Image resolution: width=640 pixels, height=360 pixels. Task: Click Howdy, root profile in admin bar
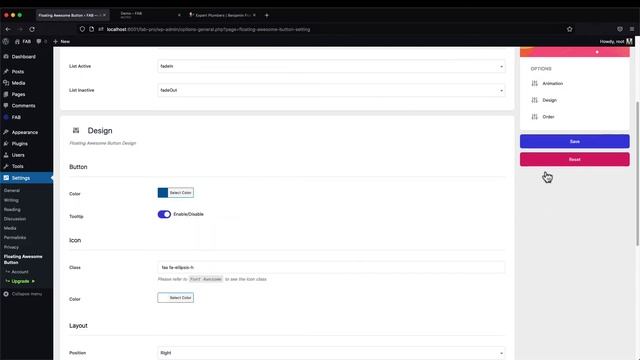(x=616, y=41)
